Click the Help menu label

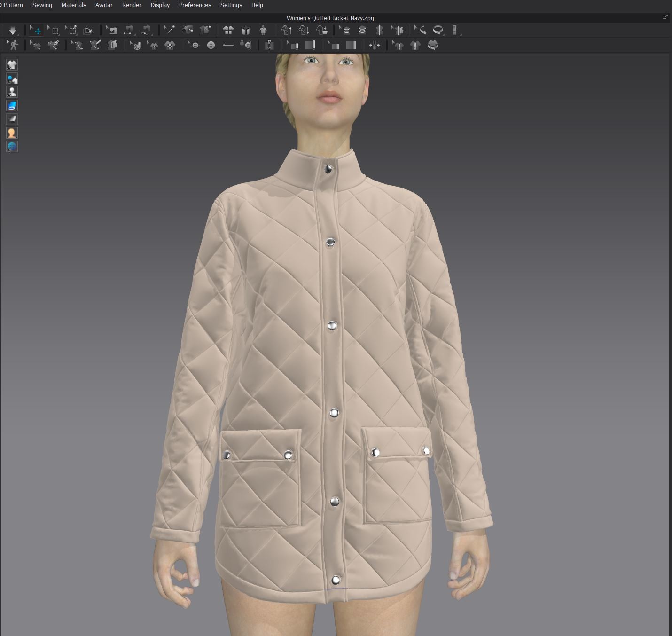tap(257, 5)
